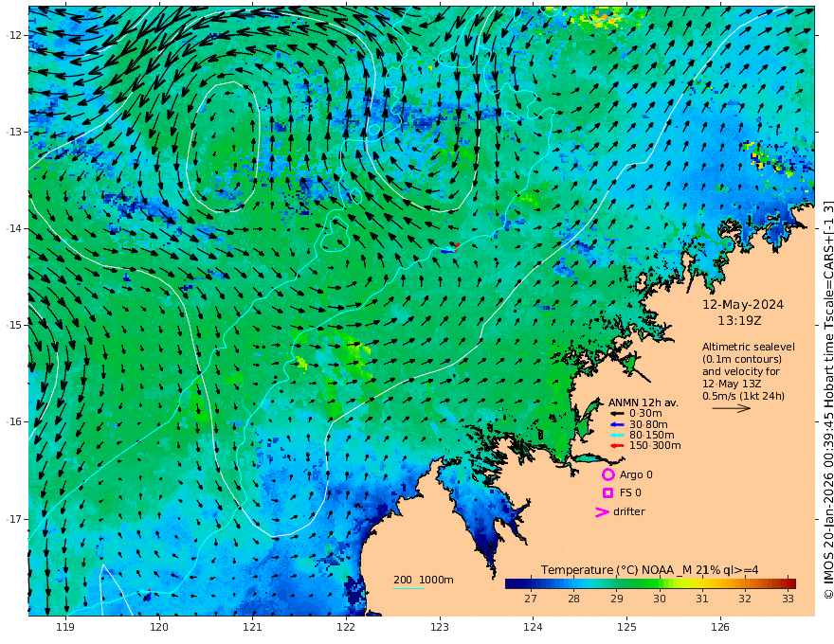The image size is (834, 644).
Task: Click the colorbar tick label 30
Action: pyautogui.click(x=660, y=599)
